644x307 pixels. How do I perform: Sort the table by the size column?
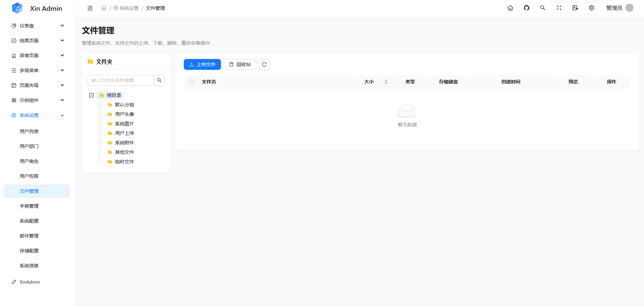386,82
